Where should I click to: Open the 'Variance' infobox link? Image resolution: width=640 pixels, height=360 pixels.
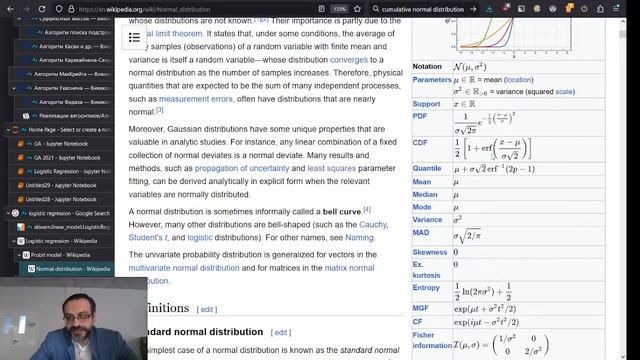click(x=427, y=220)
